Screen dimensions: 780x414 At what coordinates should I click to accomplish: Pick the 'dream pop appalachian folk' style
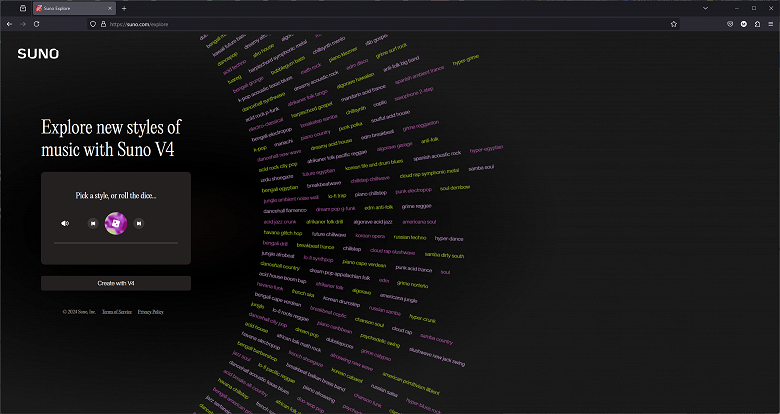(x=340, y=274)
